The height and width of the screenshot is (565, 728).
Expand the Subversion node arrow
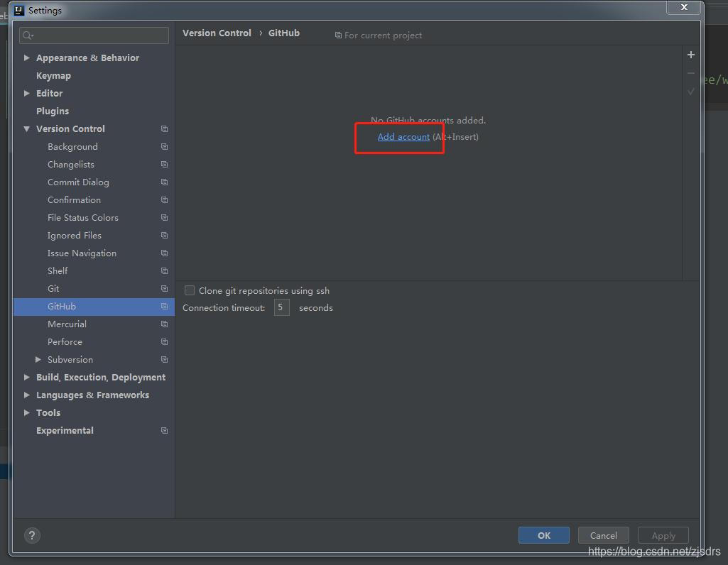tap(38, 359)
